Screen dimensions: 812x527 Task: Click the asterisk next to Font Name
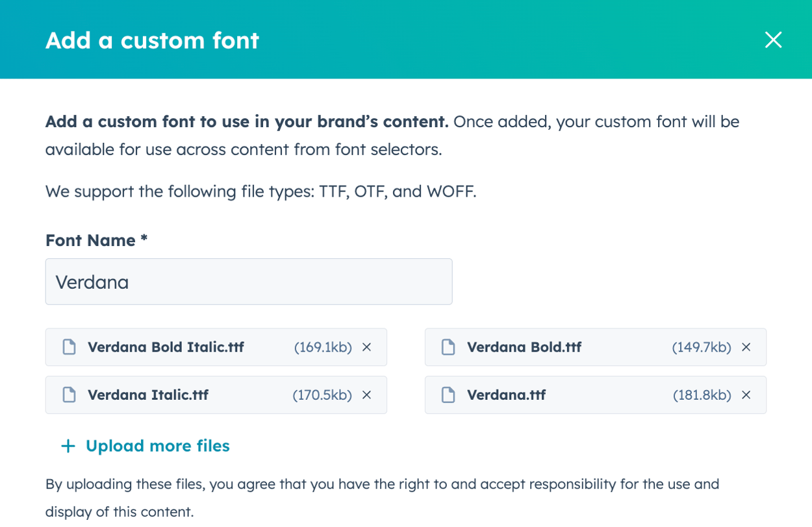(x=144, y=240)
